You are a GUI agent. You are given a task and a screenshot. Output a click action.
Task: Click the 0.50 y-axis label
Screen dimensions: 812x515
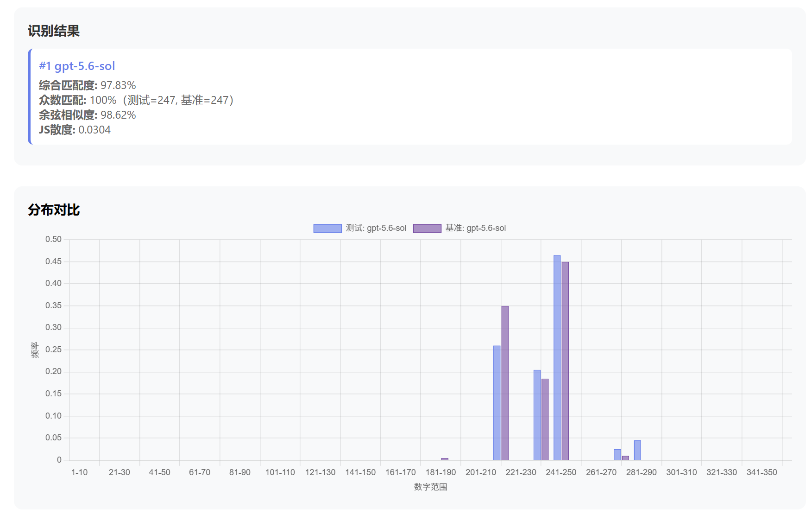tap(53, 239)
